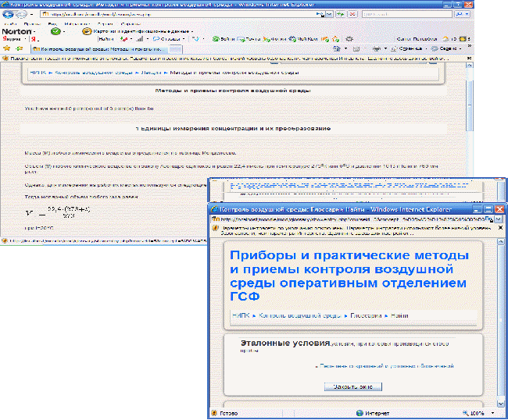Screen dimensions: 508x420
Task: Open the Страница menu on command bar
Action: 410,48
